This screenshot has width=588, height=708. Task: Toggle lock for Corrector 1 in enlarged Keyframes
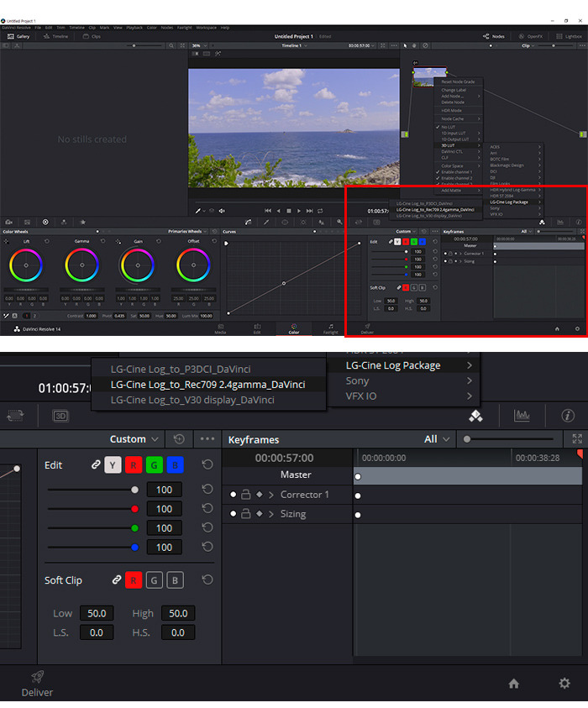(x=245, y=495)
